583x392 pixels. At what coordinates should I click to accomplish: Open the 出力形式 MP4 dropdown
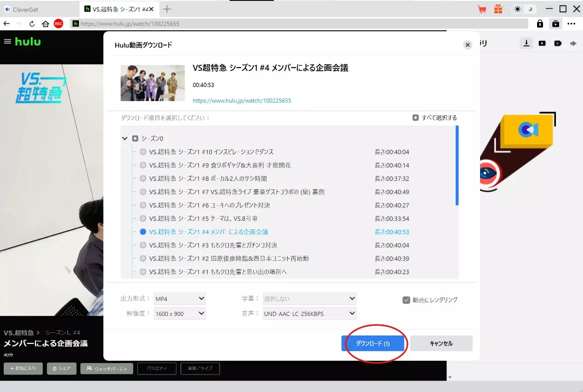(180, 299)
